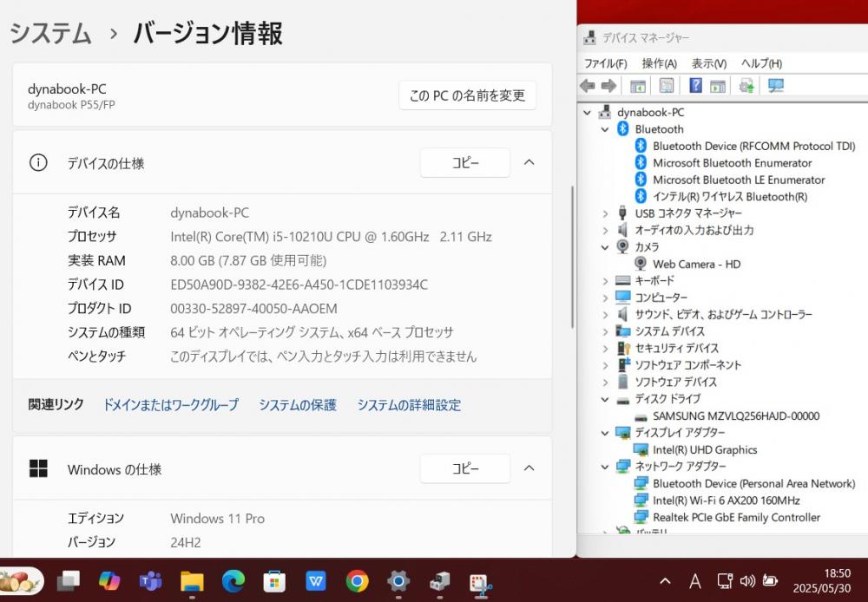Click the battery status tray icon
The width and height of the screenshot is (868, 602).
(770, 580)
